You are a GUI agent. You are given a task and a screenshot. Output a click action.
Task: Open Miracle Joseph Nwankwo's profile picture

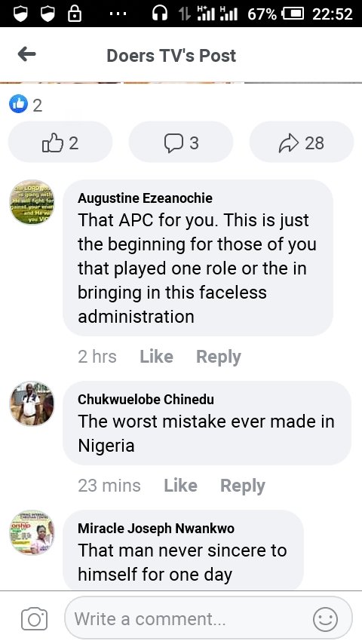(32, 532)
